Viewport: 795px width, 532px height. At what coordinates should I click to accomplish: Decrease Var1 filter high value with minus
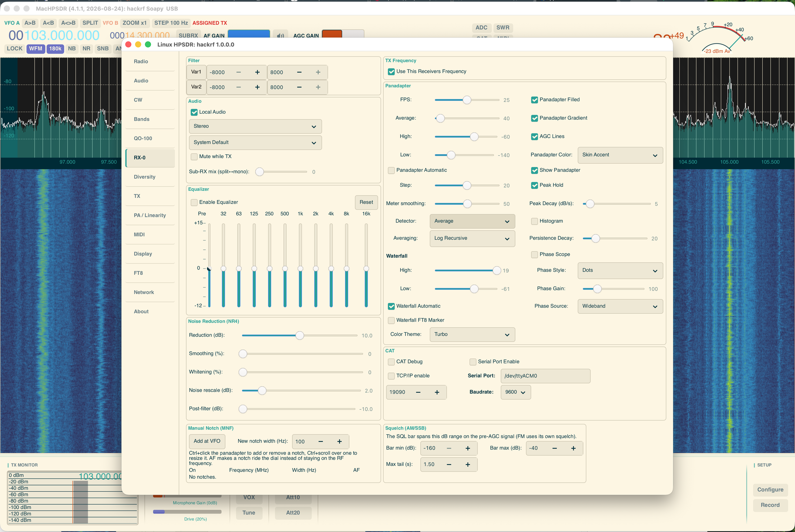point(299,72)
